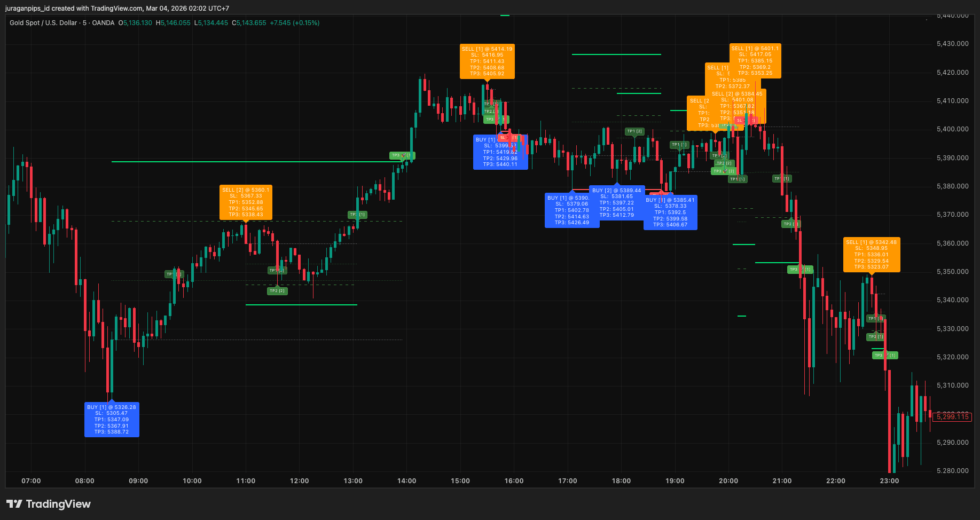
Task: Click the TP1 [1] badge near 19:00
Action: (x=678, y=144)
